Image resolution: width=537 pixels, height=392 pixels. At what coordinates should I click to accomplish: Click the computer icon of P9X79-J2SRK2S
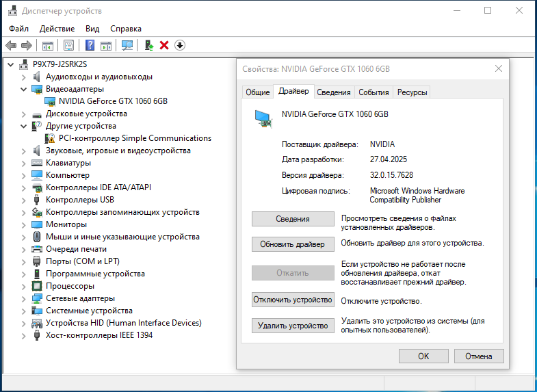[x=24, y=64]
